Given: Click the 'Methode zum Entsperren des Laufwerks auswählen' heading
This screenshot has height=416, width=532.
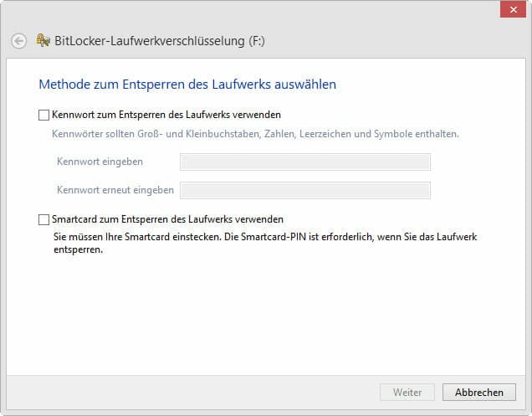Looking at the screenshot, I should (x=187, y=85).
